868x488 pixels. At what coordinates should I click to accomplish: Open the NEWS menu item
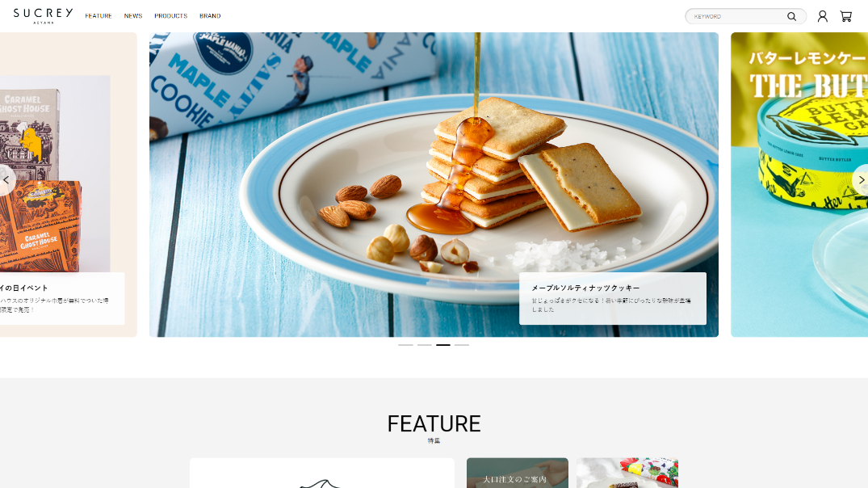click(133, 16)
